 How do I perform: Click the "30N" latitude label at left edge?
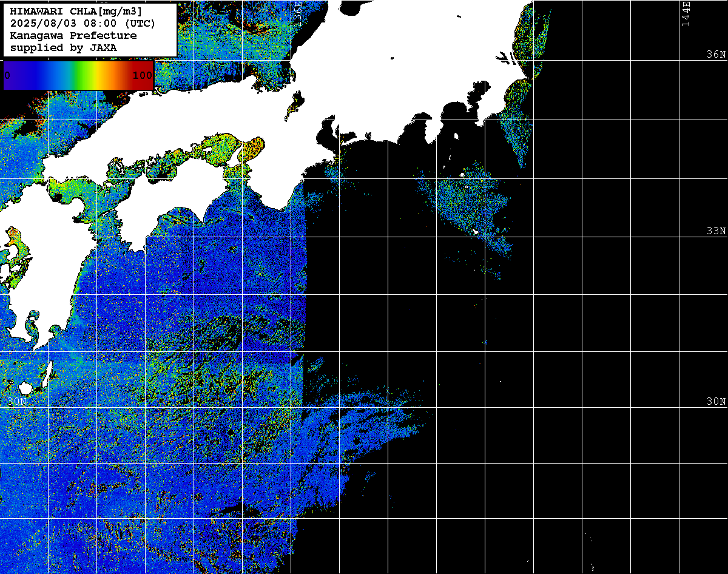pos(17,402)
